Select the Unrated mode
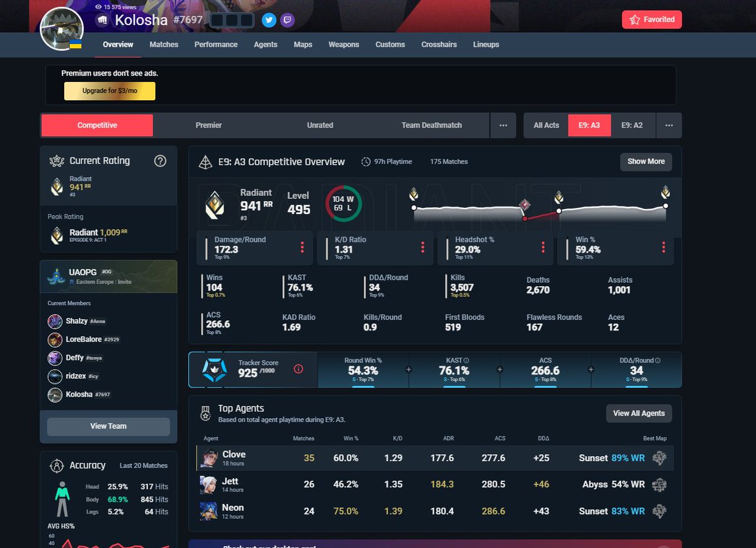Screen dimensions: 756x548 point(320,125)
